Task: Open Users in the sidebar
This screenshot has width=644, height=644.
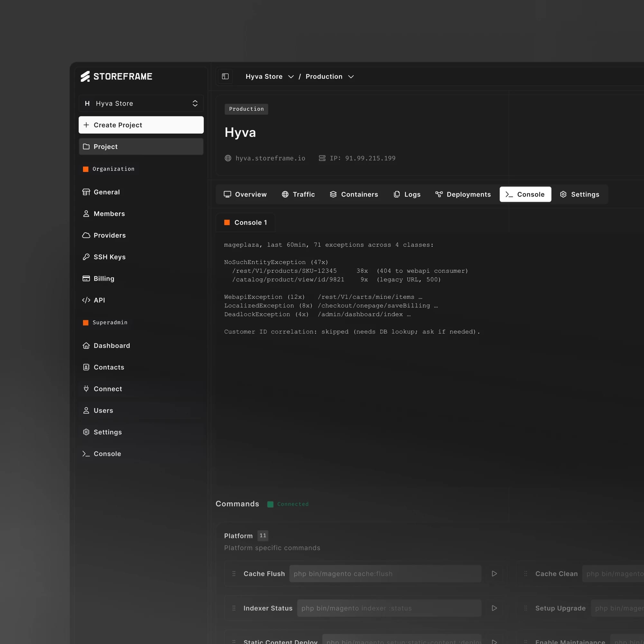Action: coord(97,411)
